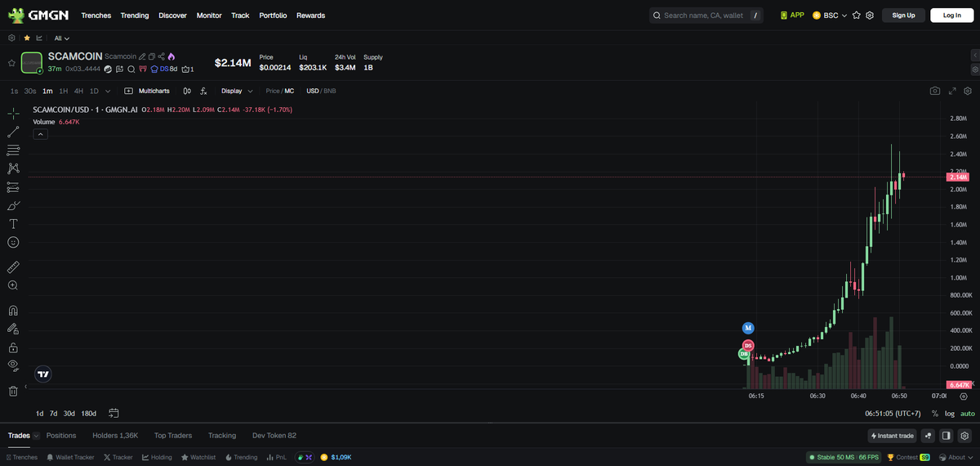The height and width of the screenshot is (466, 980).
Task: Activate the brush drawing tool
Action: 13,205
